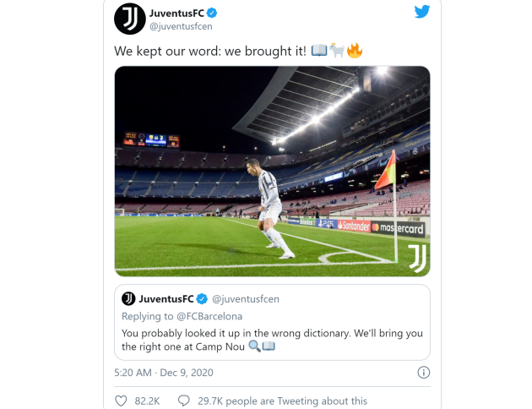532x409 pixels.
Task: Open the stadium corner flag photo
Action: (272, 171)
